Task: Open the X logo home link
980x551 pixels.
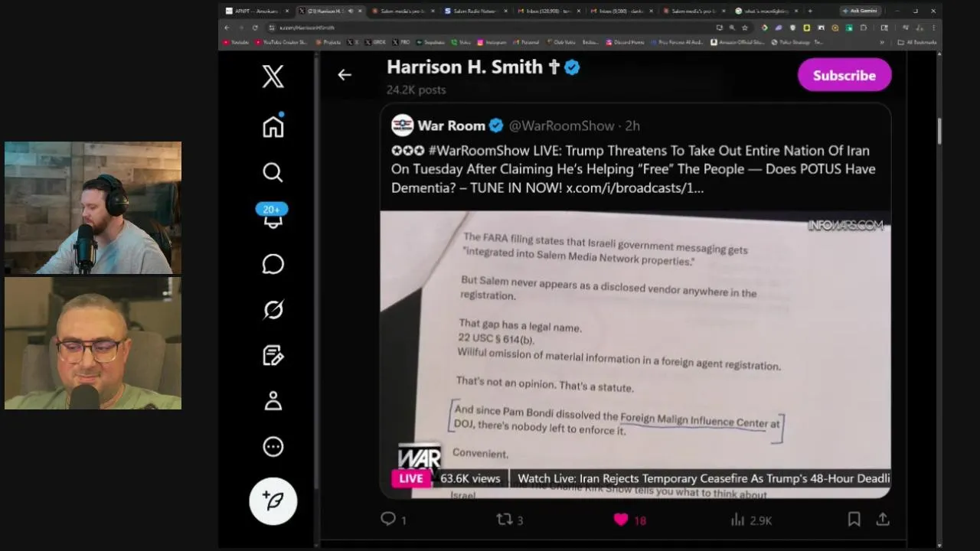Action: point(273,77)
